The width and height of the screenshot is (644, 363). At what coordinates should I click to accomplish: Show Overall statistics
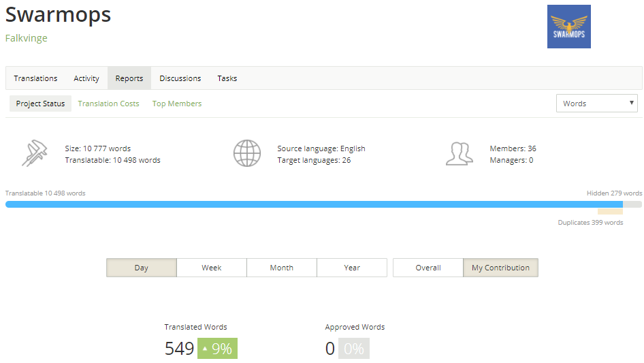(428, 268)
